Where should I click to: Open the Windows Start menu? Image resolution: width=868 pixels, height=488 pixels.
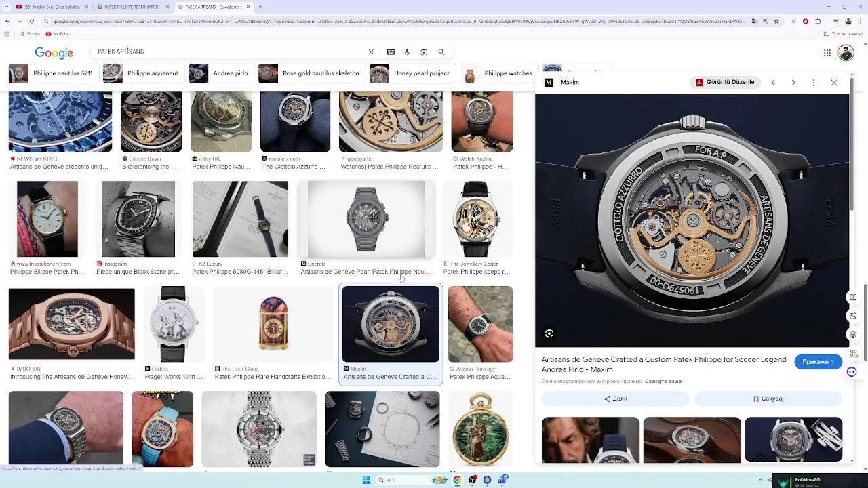tap(366, 480)
